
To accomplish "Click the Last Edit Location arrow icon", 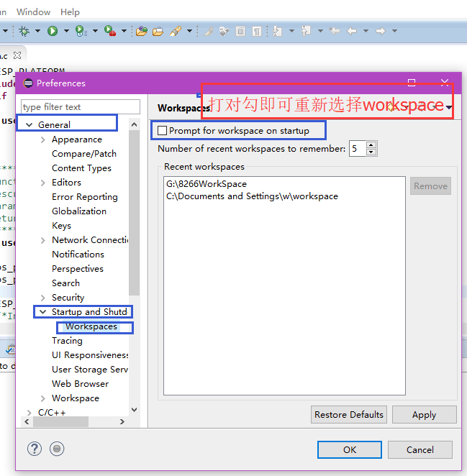I will click(x=335, y=31).
